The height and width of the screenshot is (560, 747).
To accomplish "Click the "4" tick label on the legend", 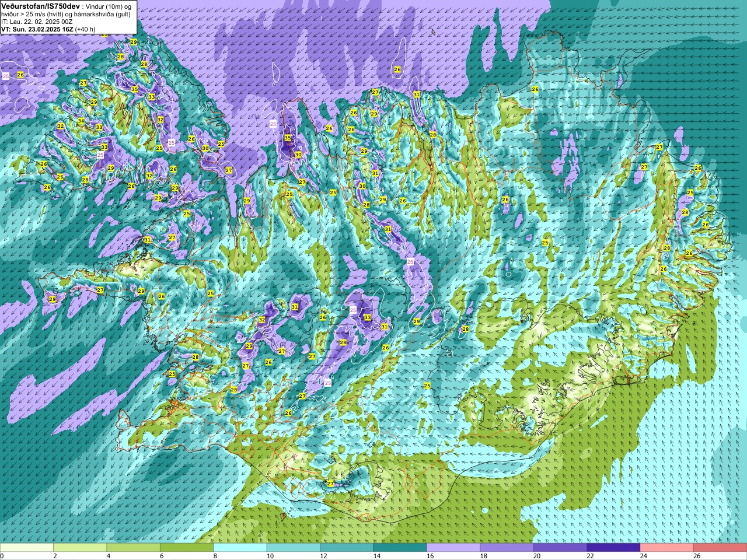I will (109, 556).
